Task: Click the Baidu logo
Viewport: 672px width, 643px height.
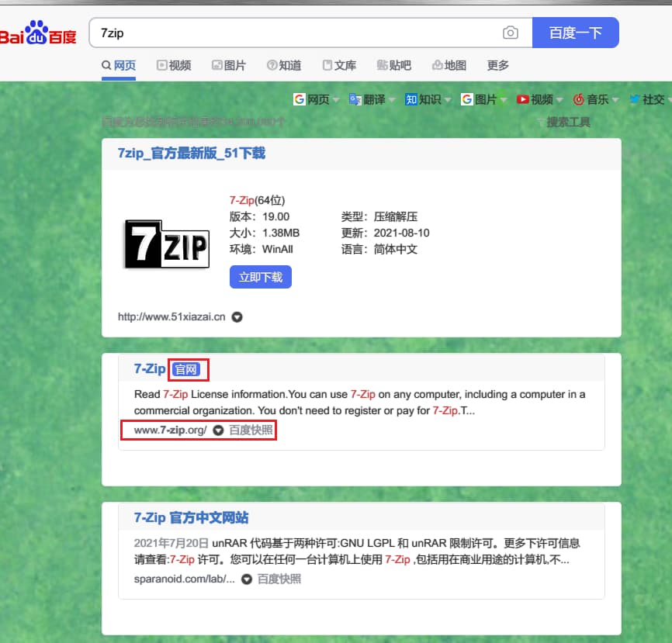Action: [39, 35]
